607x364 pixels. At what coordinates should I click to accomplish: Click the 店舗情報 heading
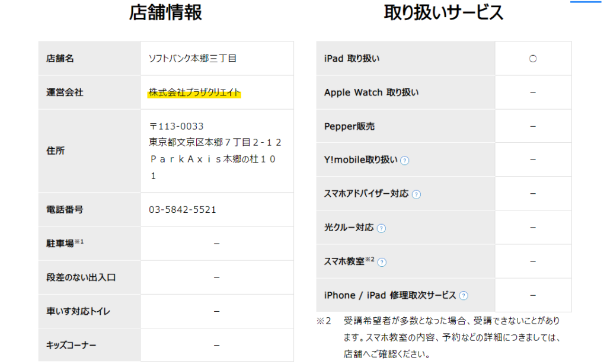[x=166, y=12]
